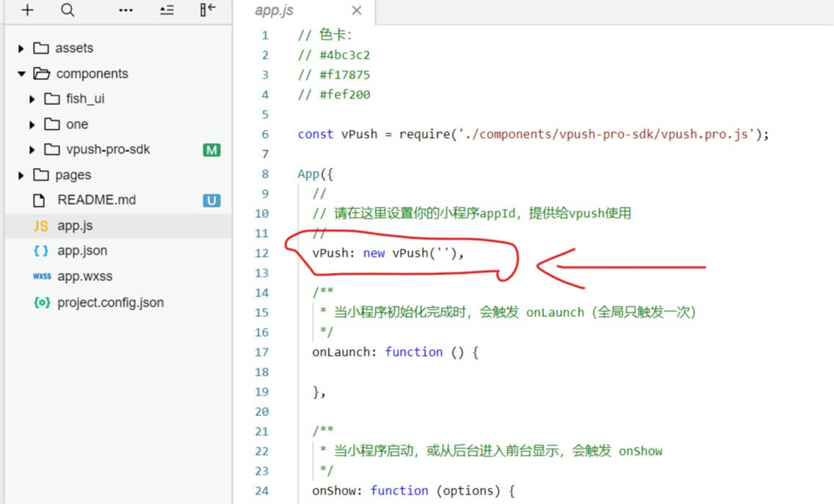Click the M modified badge on vpush-pro-sdk

[x=211, y=150]
